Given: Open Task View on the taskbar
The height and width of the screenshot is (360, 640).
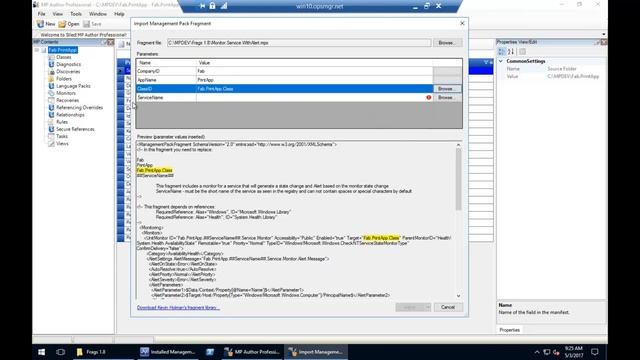Looking at the screenshot, I should coord(60,352).
